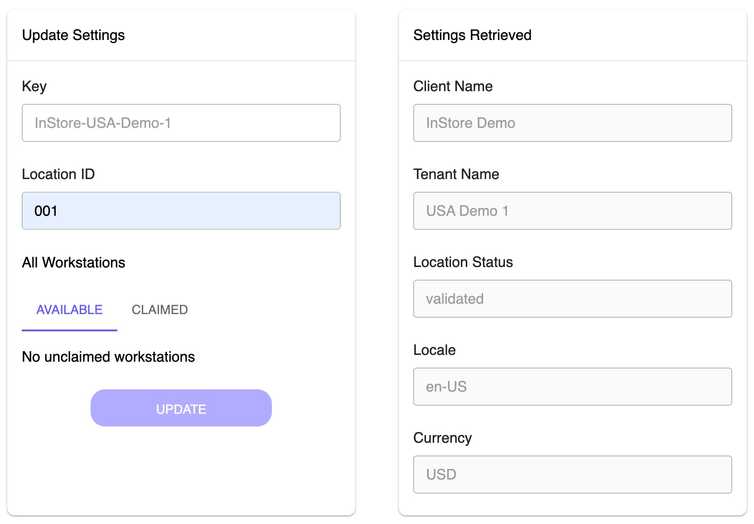754x524 pixels.
Task: Click the Client Name field showing InStore Demo
Action: 572,123
